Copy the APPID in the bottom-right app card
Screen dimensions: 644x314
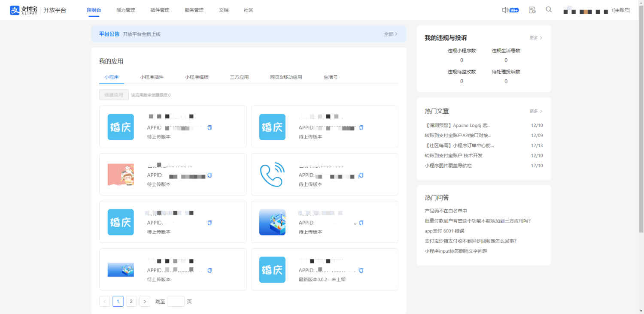[x=361, y=270]
